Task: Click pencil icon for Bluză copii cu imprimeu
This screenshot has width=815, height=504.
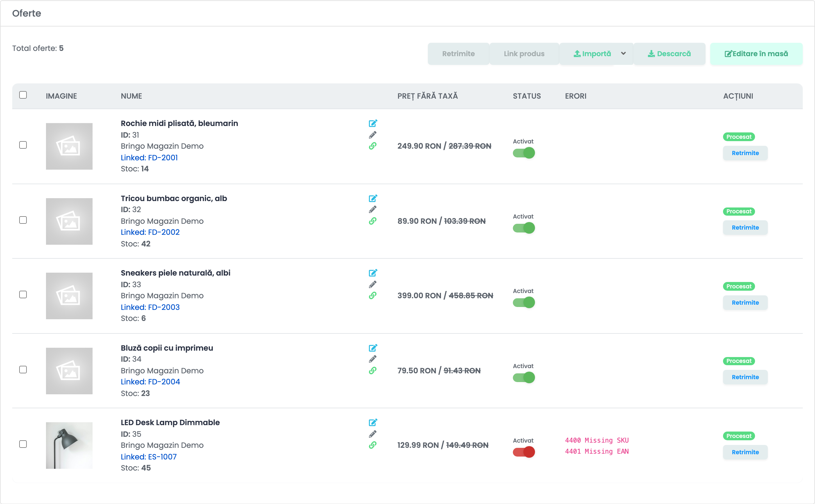Action: click(x=373, y=359)
